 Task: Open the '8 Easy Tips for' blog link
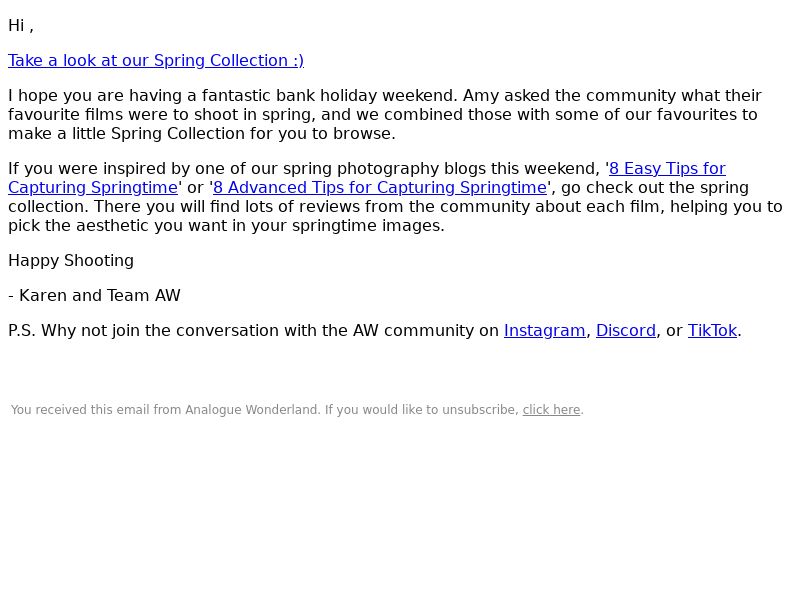tap(667, 168)
